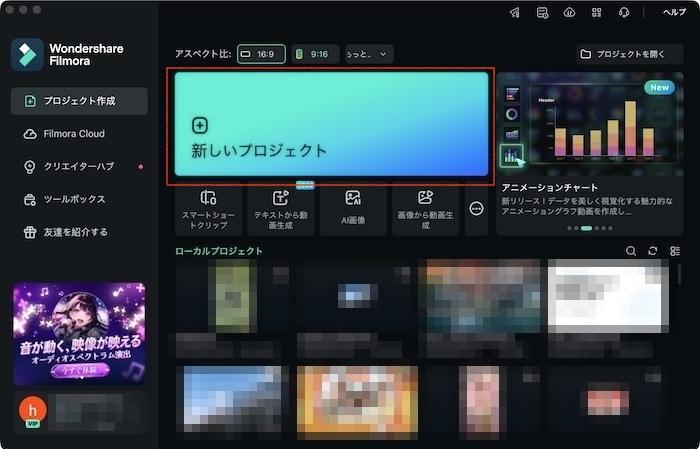Select the active banner carousel indicator
This screenshot has width=700, height=449.
point(586,228)
